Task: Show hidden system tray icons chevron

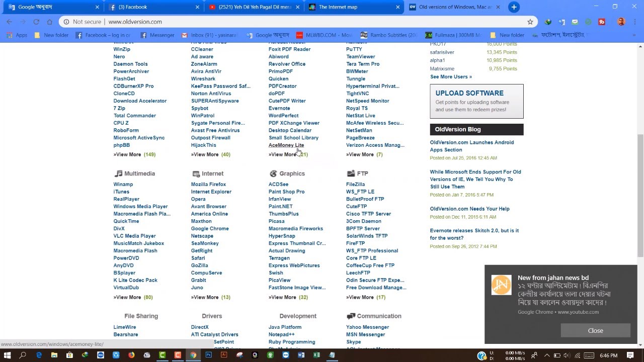Action: tap(547, 355)
